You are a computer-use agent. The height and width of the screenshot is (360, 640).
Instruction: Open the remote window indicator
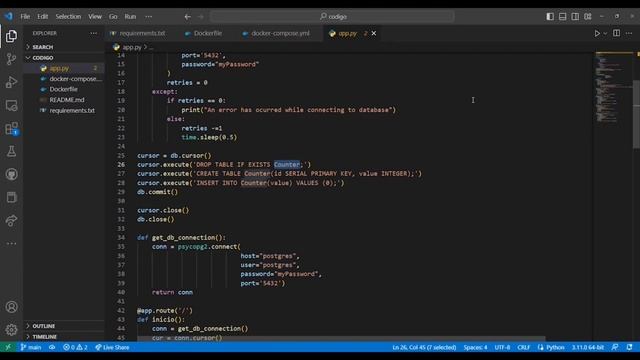[x=8, y=347]
